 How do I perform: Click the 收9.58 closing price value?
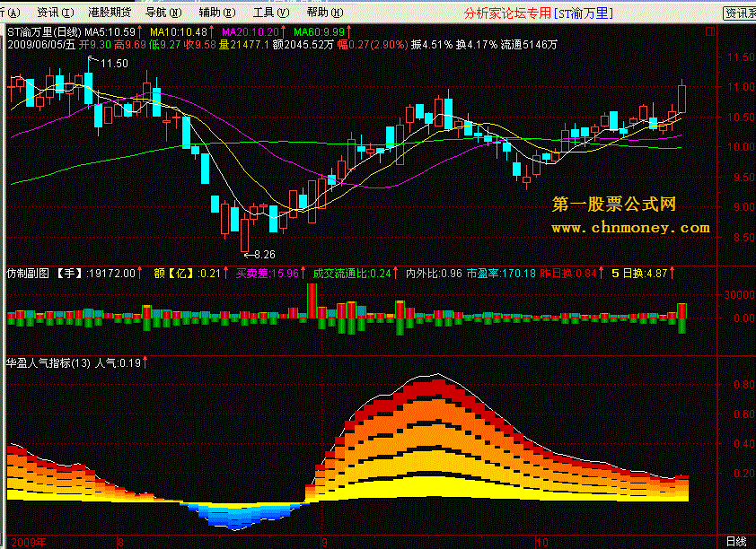coord(200,45)
